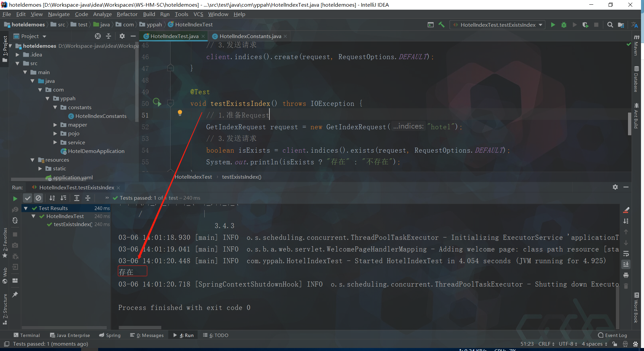Screen dimensions: 644x351
Task: Click the gutter run icon for testExistsIndex
Action: pos(157,102)
